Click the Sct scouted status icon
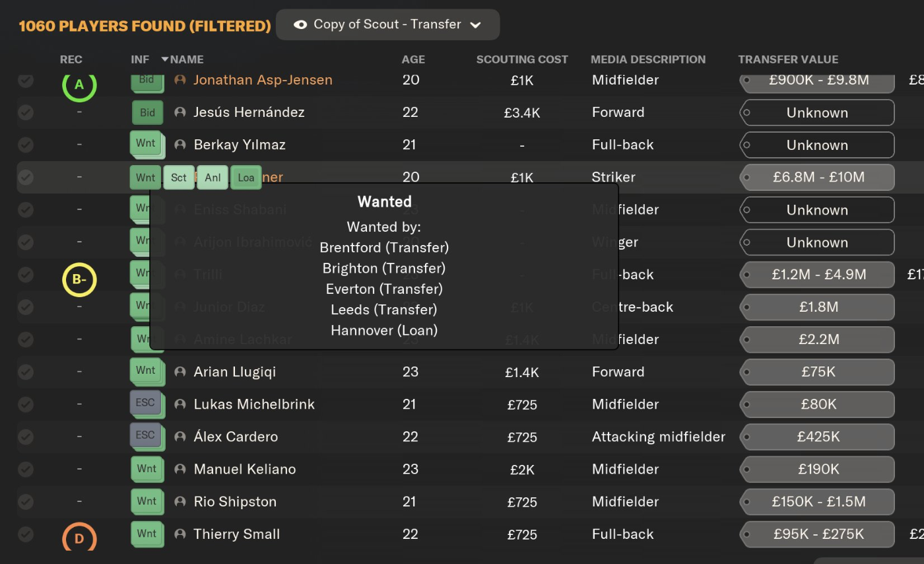Image resolution: width=924 pixels, height=564 pixels. pyautogui.click(x=179, y=178)
